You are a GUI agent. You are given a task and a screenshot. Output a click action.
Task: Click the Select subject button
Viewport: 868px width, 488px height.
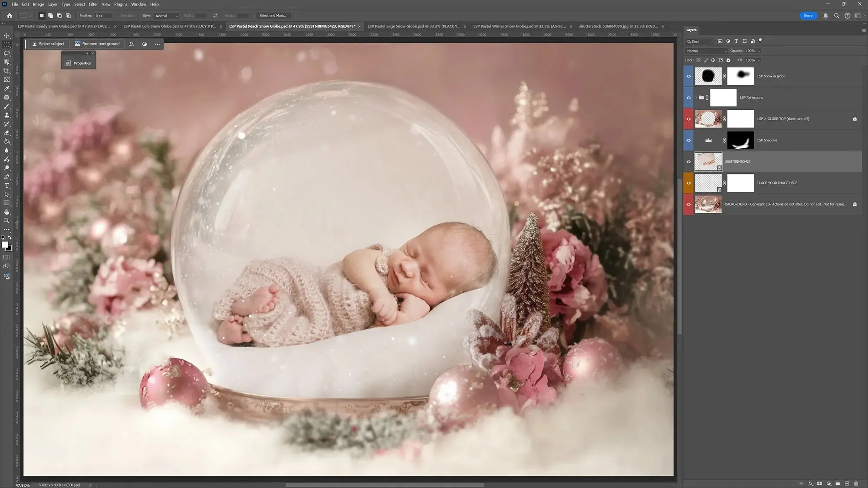coord(48,44)
